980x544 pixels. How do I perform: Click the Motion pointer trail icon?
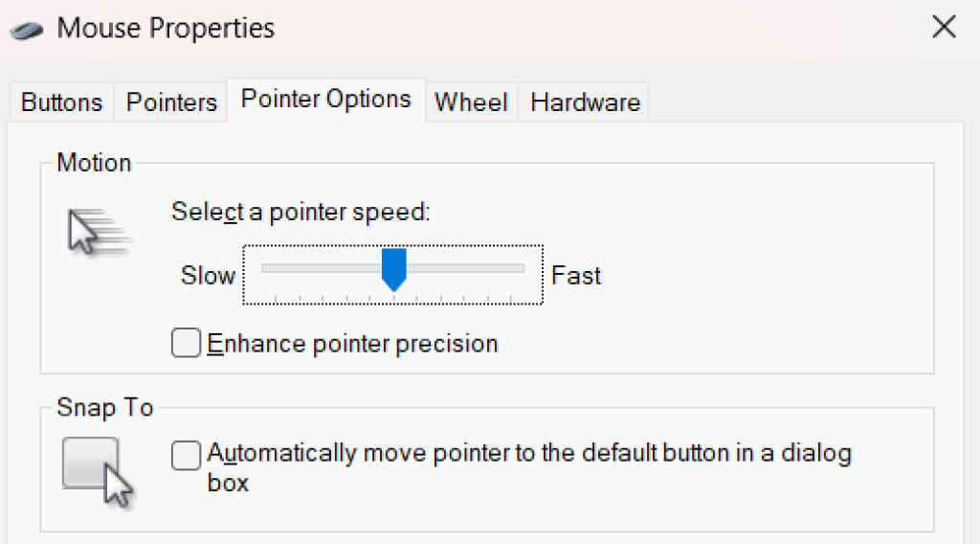point(96,232)
